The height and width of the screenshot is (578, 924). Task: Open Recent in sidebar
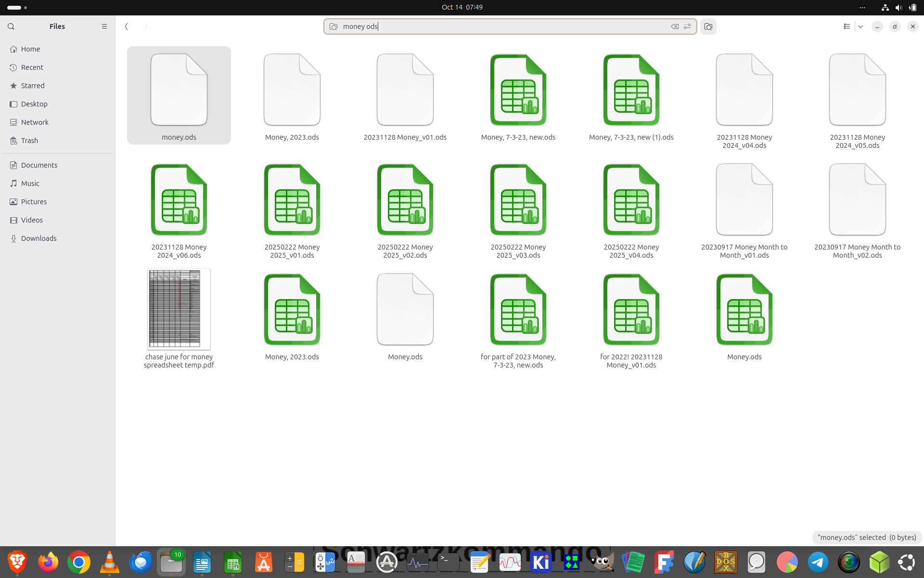(x=32, y=67)
